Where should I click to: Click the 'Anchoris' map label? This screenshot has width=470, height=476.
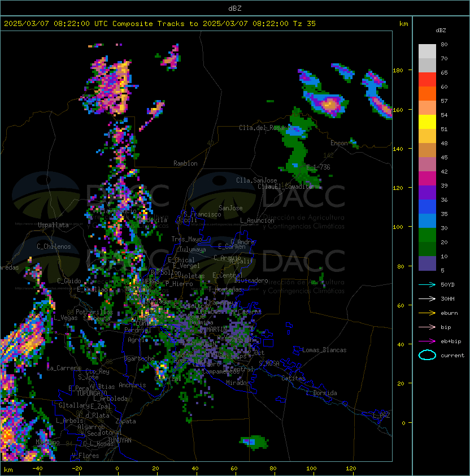click(x=132, y=385)
